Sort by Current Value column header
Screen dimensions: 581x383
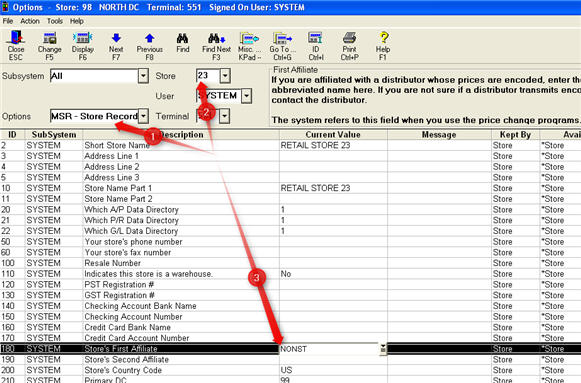[333, 134]
